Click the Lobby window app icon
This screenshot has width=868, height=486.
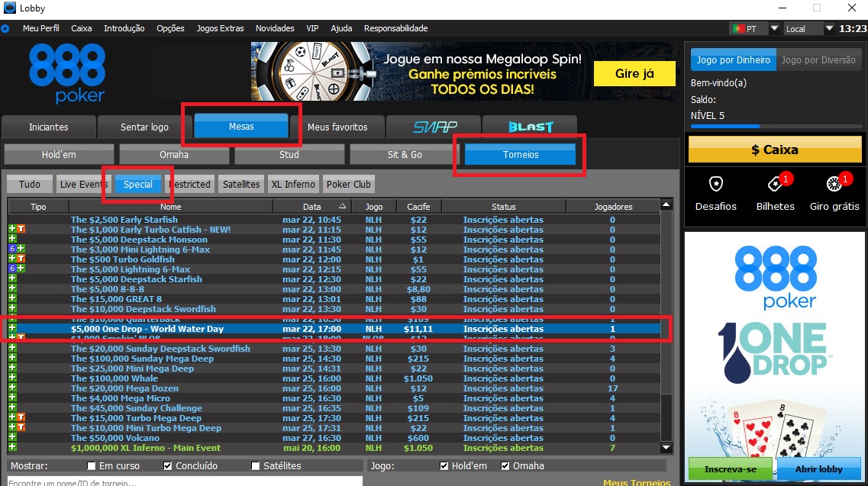click(x=9, y=8)
